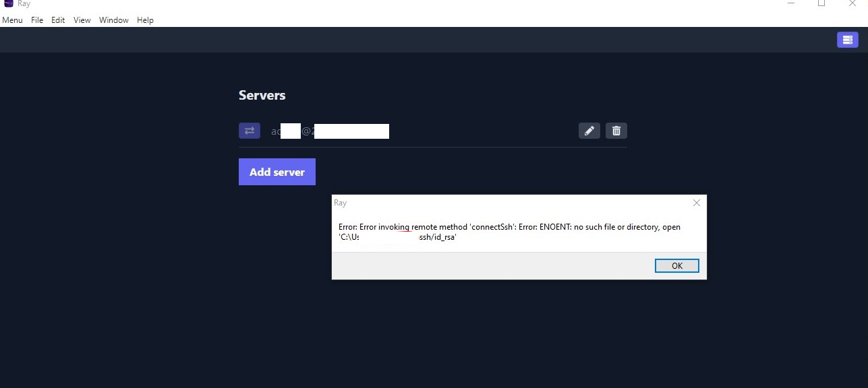
Task: Open the File menu
Action: (36, 20)
